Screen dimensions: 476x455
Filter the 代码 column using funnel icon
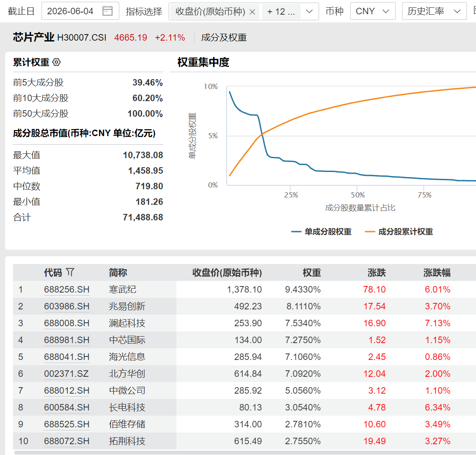tap(70, 272)
